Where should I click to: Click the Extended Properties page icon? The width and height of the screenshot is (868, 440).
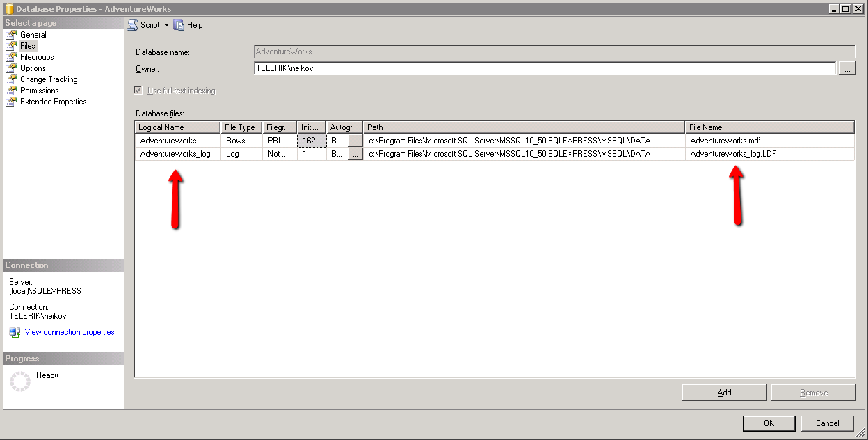tap(11, 102)
